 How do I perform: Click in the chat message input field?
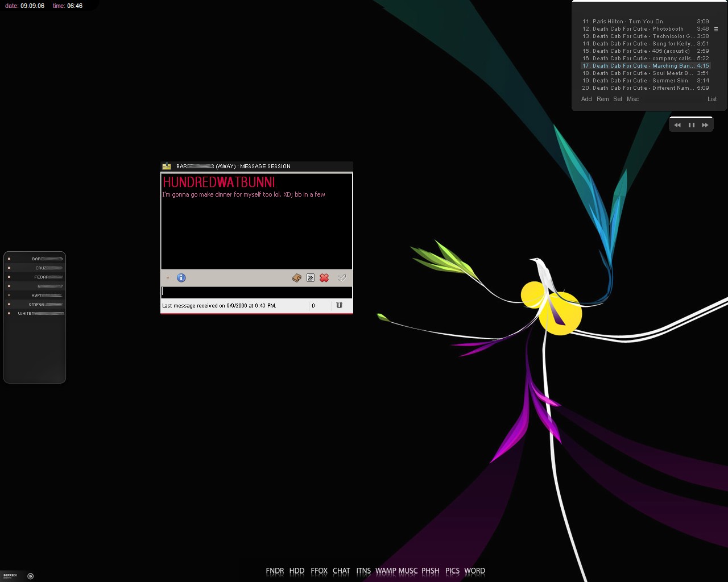pyautogui.click(x=257, y=292)
